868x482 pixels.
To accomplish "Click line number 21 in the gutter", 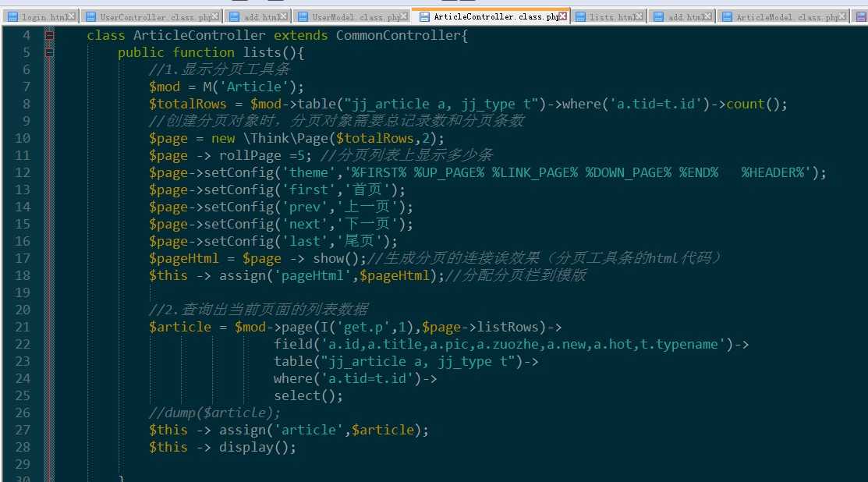I will pyautogui.click(x=23, y=327).
